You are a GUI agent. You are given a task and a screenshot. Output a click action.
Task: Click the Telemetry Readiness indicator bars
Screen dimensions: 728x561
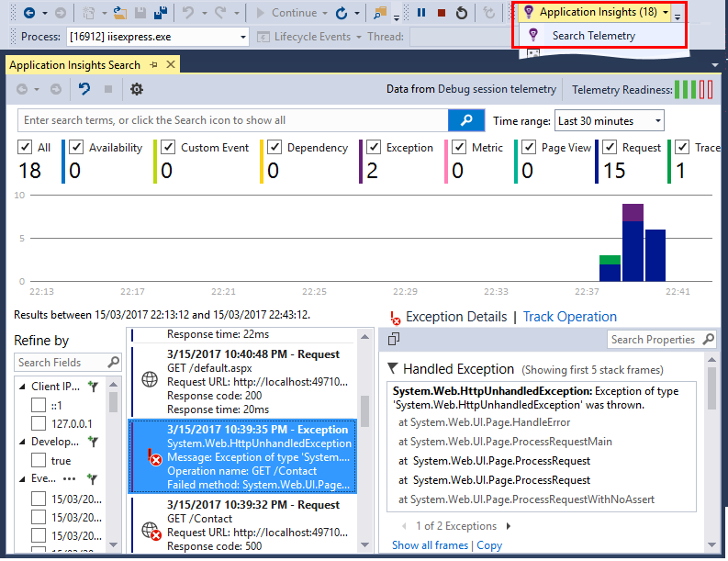694,90
